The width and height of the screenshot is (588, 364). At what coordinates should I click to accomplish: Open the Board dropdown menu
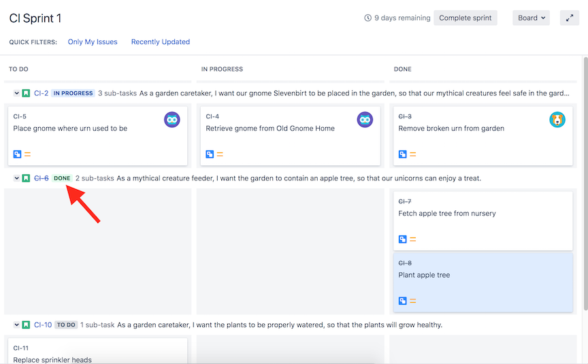[531, 18]
